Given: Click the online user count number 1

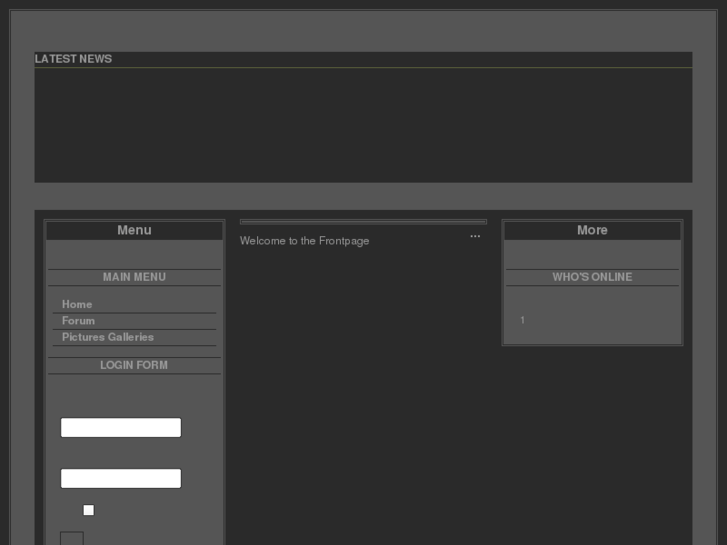Looking at the screenshot, I should (x=522, y=320).
